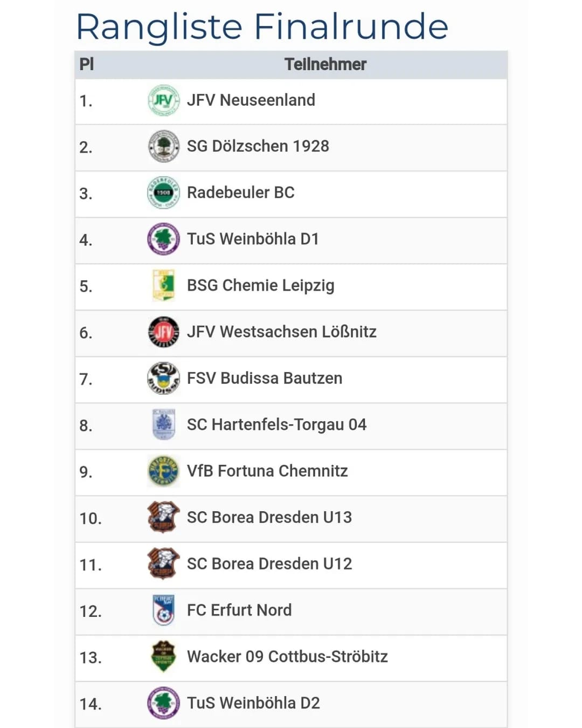582x728 pixels.
Task: Open the TuS Weinböhla D2 team name
Action: coord(253,703)
